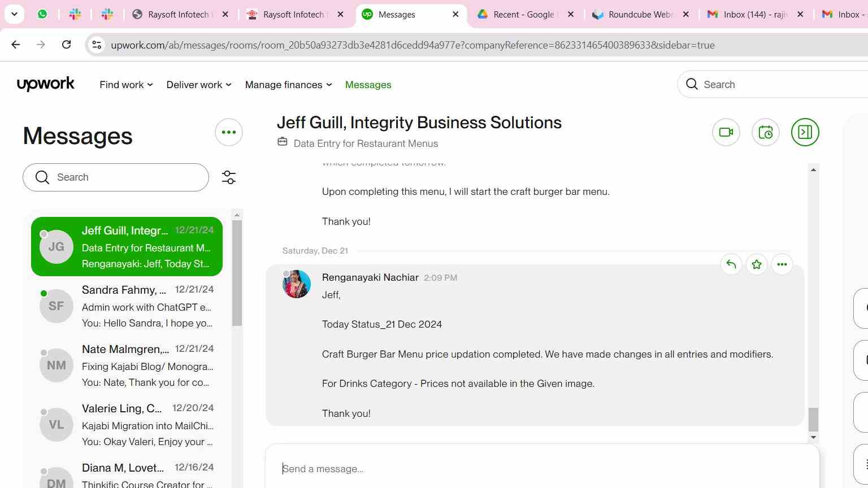The image size is (868, 488).
Task: Open Messages in top navigation
Action: click(x=368, y=85)
